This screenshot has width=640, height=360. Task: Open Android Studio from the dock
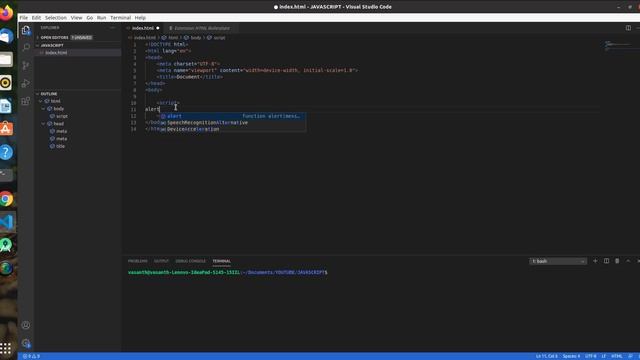[6, 245]
